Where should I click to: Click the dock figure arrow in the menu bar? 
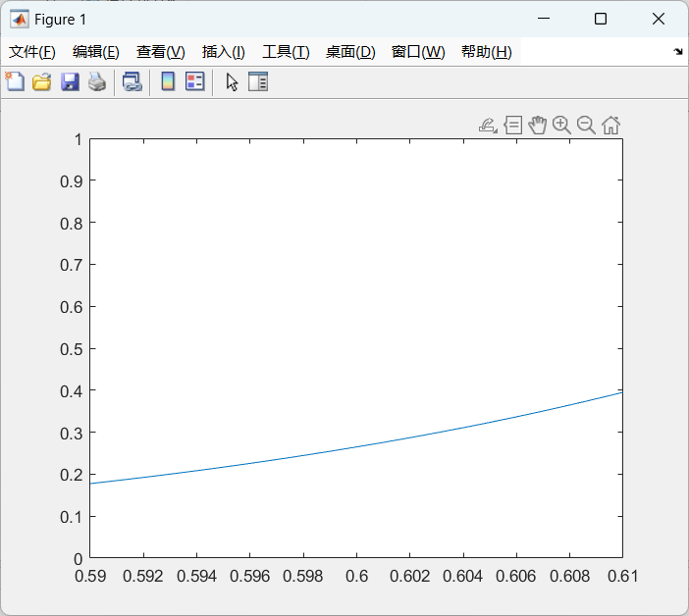click(678, 52)
